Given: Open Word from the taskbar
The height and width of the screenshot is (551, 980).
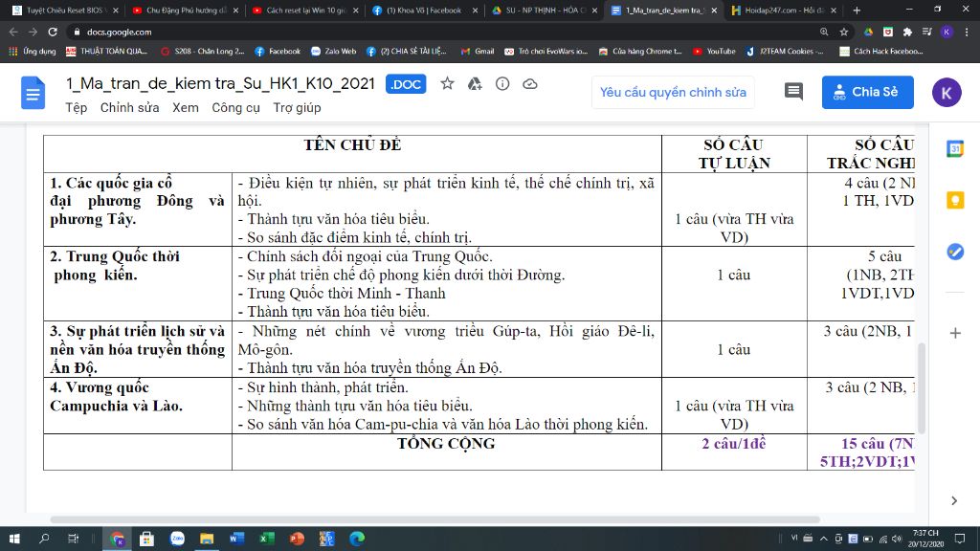Looking at the screenshot, I should [237, 539].
